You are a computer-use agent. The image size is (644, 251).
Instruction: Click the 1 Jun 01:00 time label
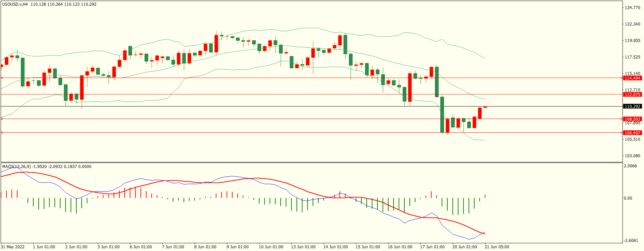[44, 247]
